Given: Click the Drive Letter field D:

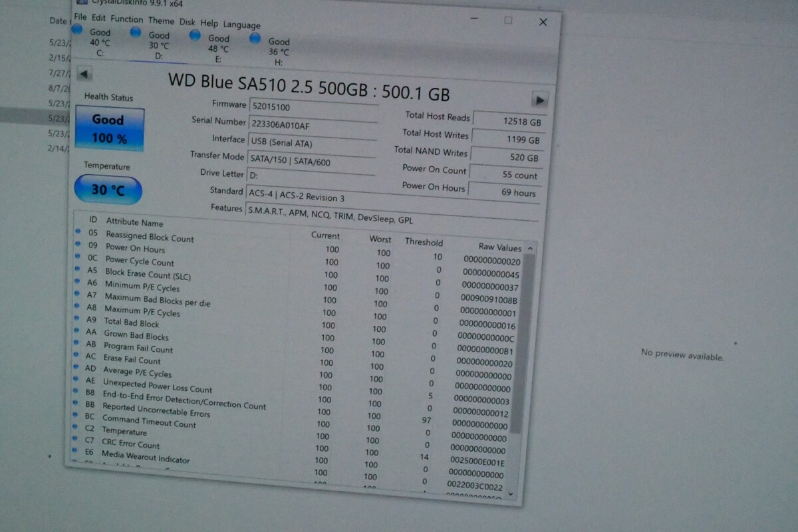Looking at the screenshot, I should coord(309,178).
